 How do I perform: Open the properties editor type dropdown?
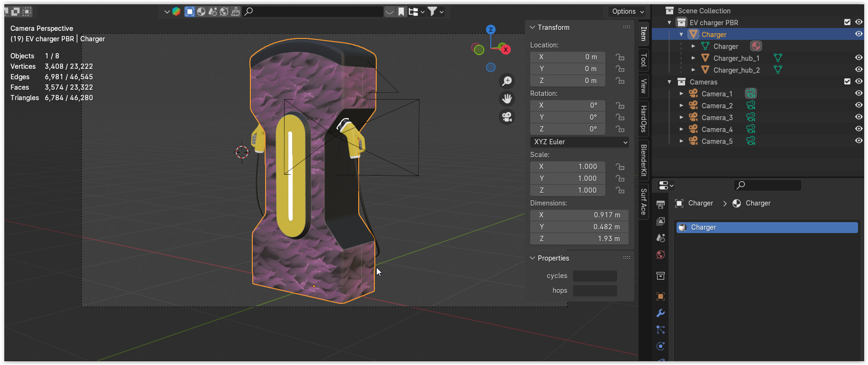(666, 185)
